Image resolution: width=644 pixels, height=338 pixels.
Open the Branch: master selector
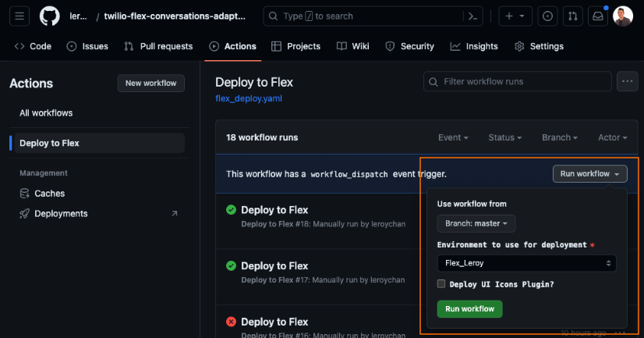click(476, 224)
